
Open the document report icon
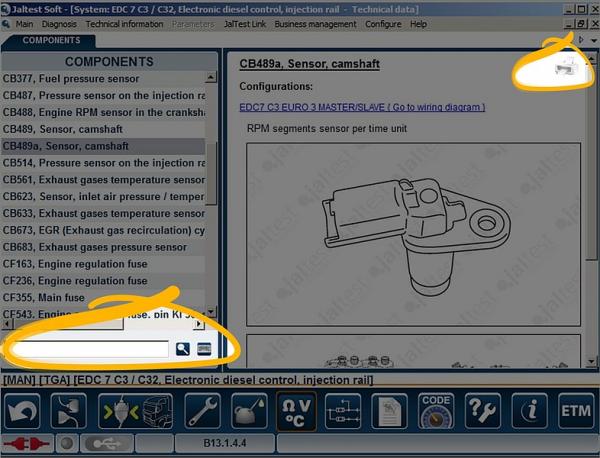pyautogui.click(x=390, y=411)
